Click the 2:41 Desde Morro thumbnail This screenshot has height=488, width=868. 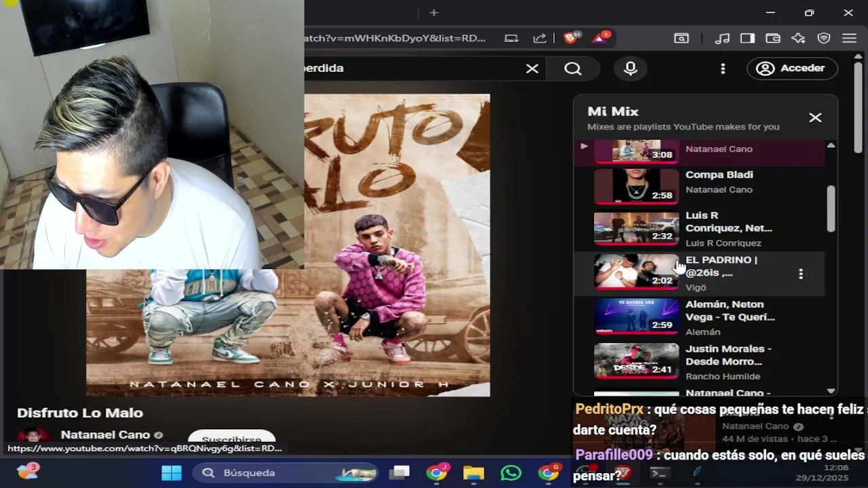(x=636, y=361)
